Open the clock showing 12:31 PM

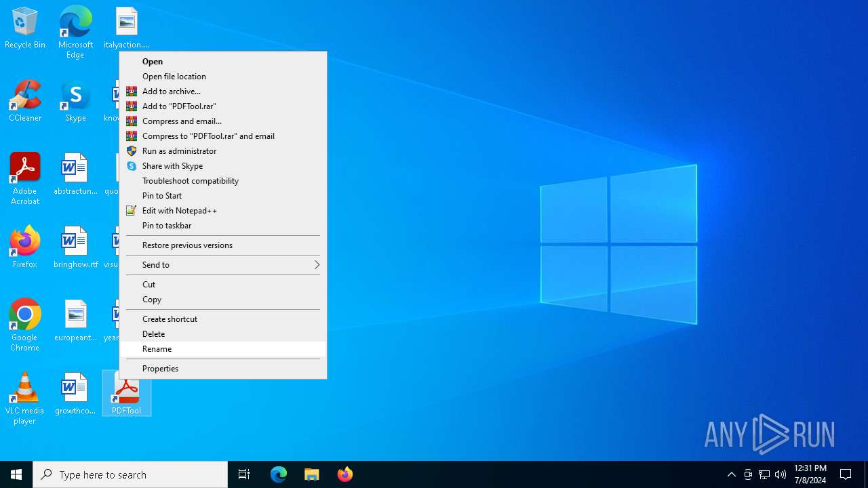click(x=810, y=474)
